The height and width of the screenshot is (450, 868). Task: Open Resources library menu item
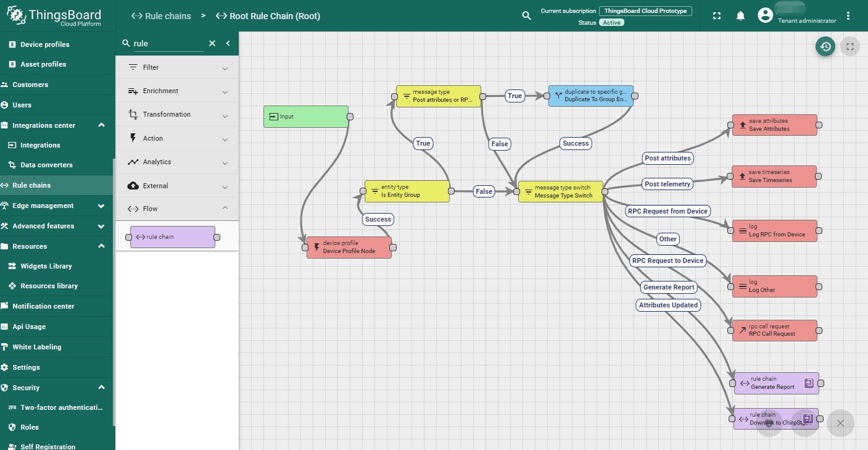click(x=57, y=286)
